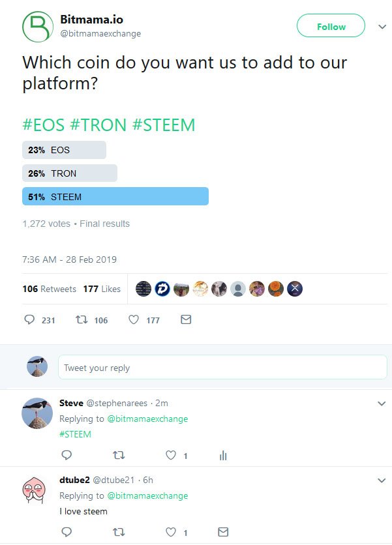Reply to dtube2's comment
This screenshot has width=392, height=545.
[x=67, y=532]
